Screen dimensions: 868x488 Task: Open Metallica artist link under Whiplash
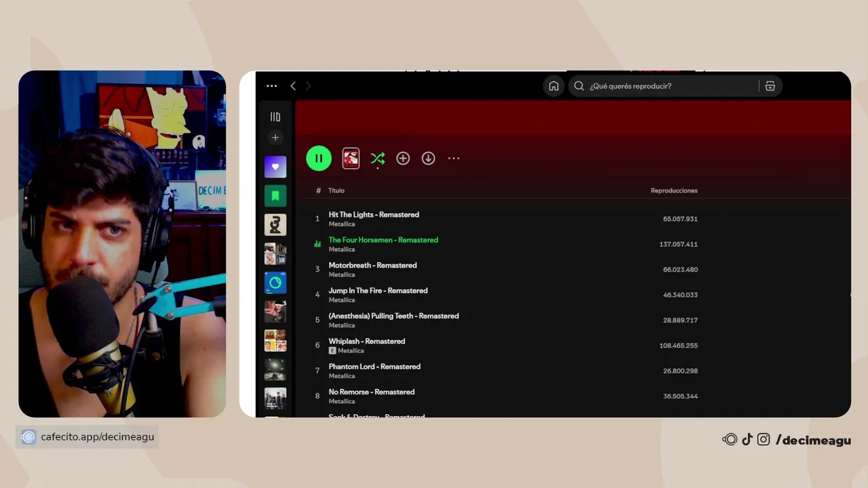click(351, 350)
